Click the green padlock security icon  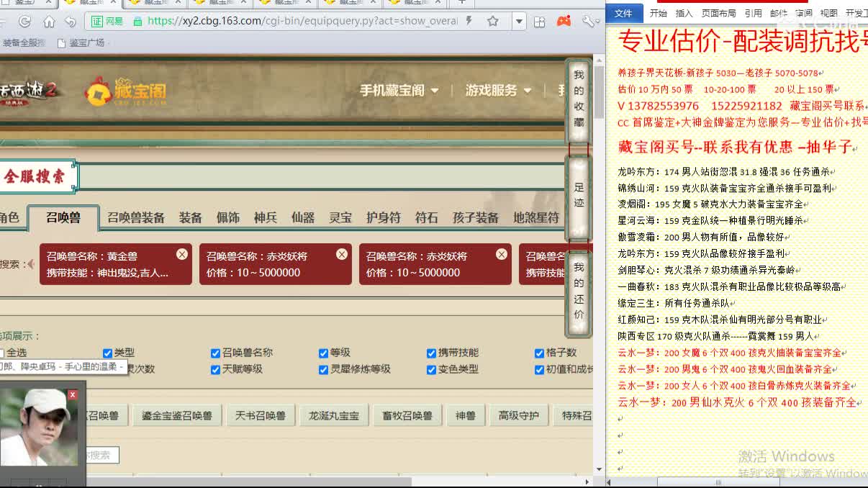tap(137, 21)
